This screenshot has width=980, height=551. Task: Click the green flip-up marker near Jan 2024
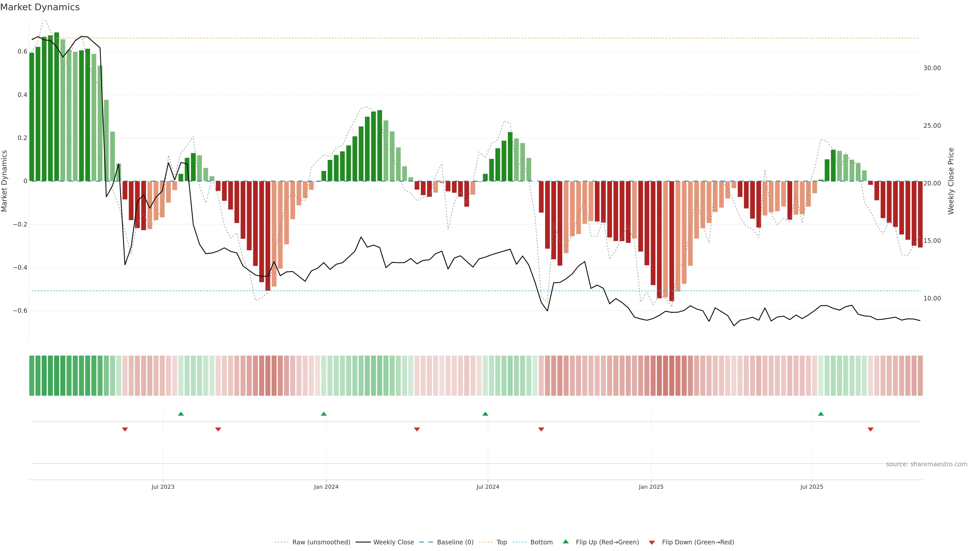pos(324,414)
